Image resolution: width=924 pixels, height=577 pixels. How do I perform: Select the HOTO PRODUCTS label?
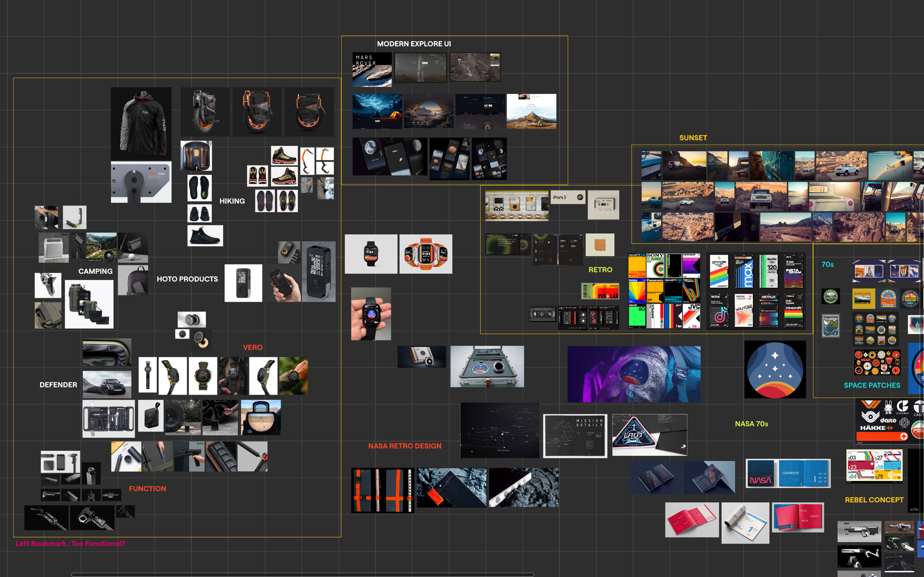pyautogui.click(x=187, y=279)
